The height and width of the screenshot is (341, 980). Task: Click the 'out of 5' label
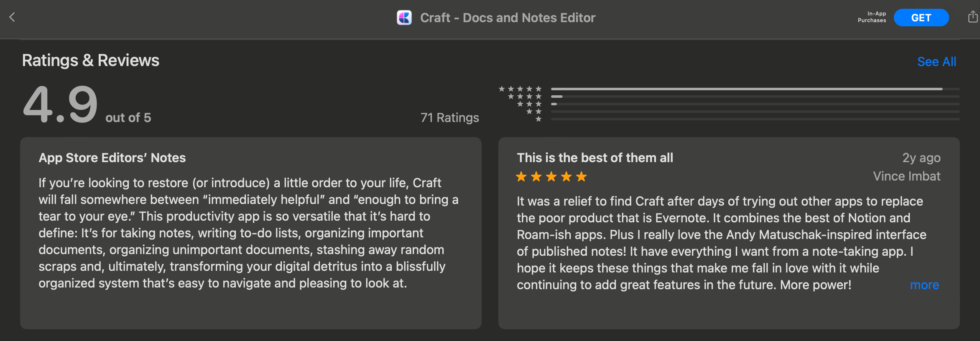coord(128,117)
